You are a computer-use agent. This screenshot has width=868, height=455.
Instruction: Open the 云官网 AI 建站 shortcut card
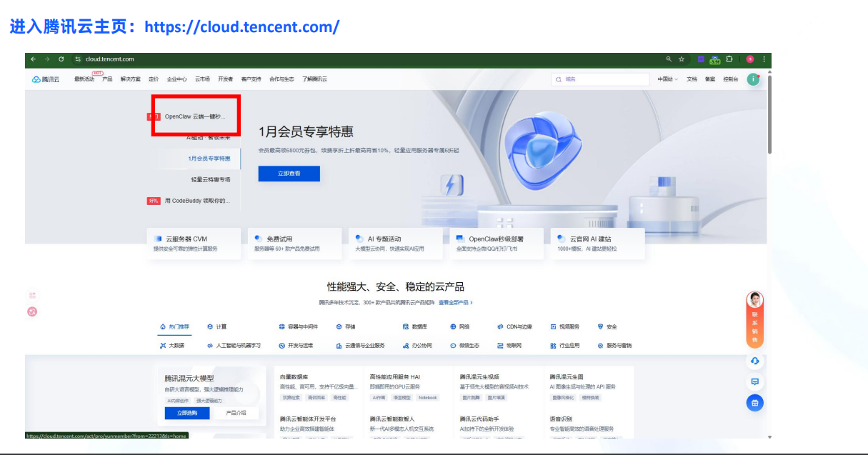point(598,244)
